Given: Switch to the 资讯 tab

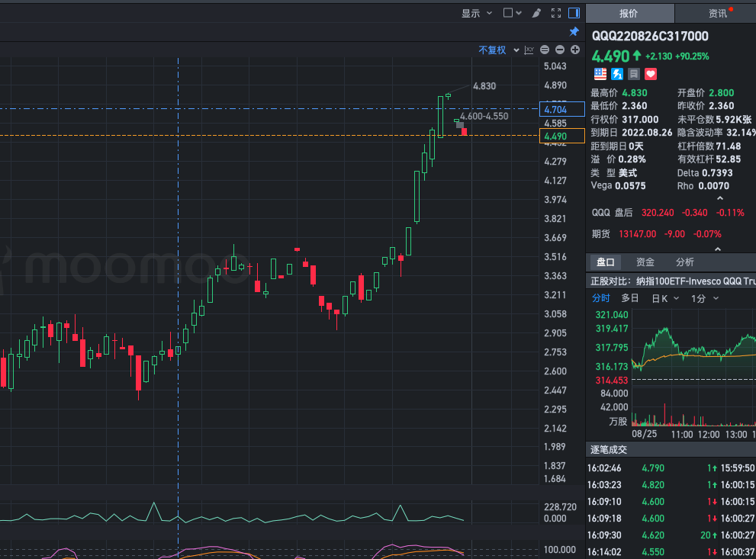Looking at the screenshot, I should pos(716,13).
